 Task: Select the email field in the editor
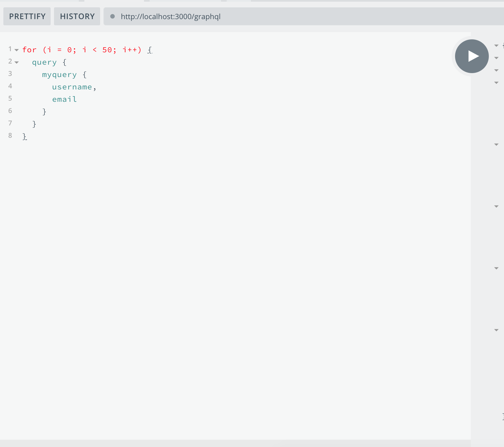(64, 99)
